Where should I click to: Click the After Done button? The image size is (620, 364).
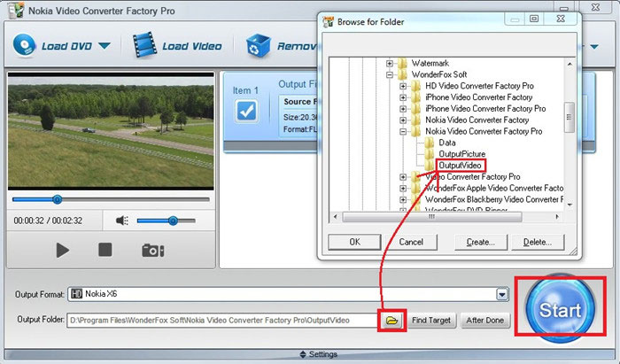(x=485, y=320)
